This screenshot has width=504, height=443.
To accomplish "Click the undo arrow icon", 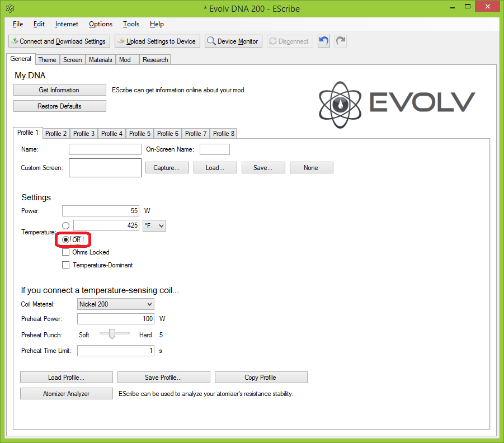I will [323, 41].
